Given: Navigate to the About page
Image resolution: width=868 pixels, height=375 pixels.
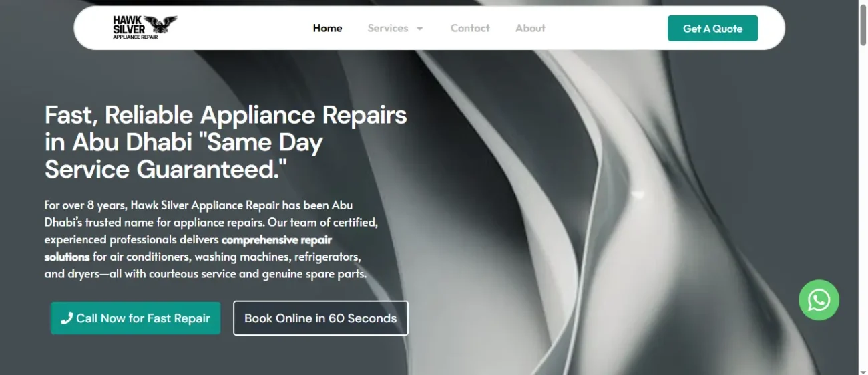Looking at the screenshot, I should tap(530, 28).
